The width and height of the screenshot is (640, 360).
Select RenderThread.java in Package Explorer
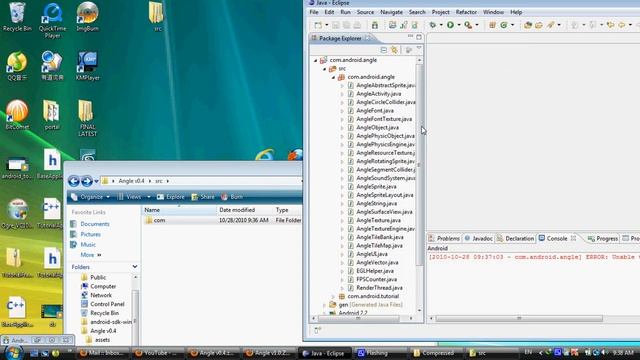click(379, 288)
